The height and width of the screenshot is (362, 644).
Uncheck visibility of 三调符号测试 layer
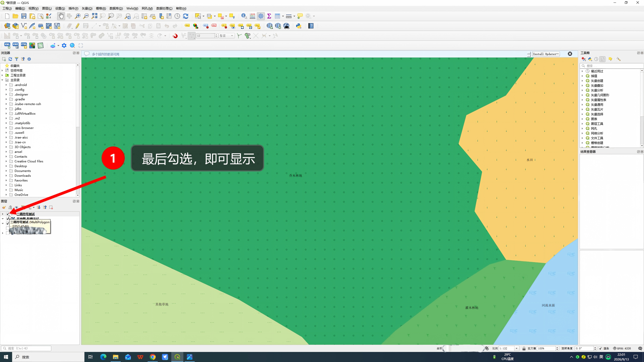(8, 214)
